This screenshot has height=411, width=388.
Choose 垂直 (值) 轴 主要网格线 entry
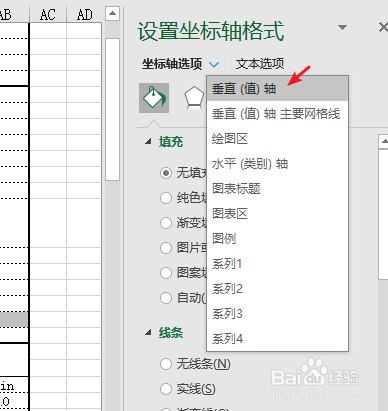[277, 114]
